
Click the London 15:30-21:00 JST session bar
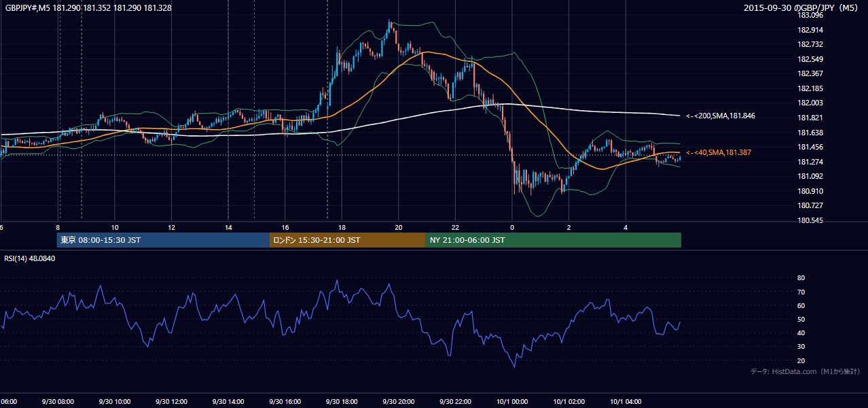348,240
